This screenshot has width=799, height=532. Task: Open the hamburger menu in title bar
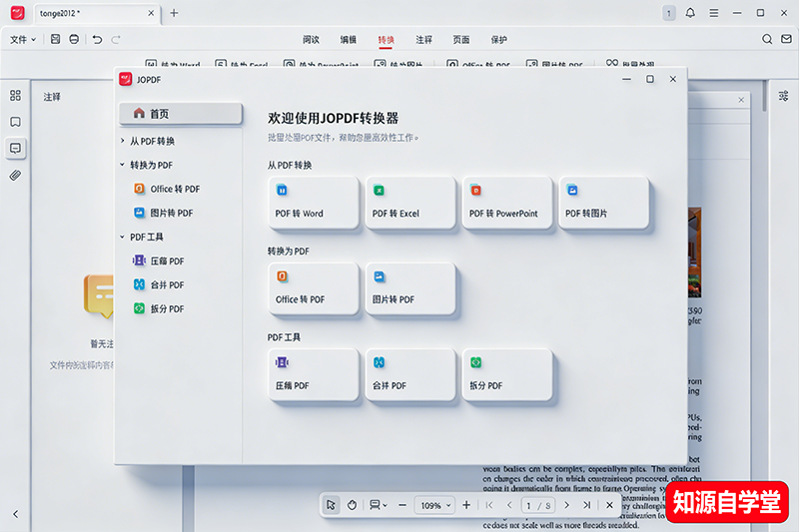[x=714, y=13]
